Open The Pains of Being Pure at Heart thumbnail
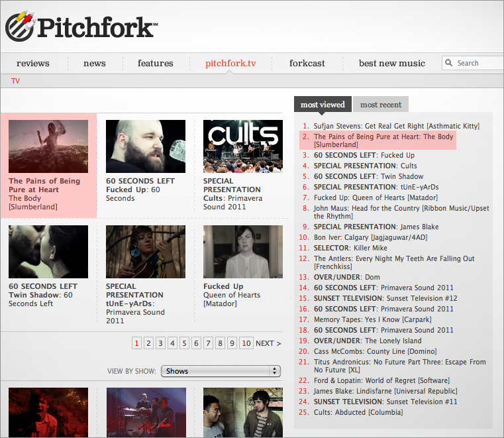Screen dimensions: 504x438 pos(48,146)
